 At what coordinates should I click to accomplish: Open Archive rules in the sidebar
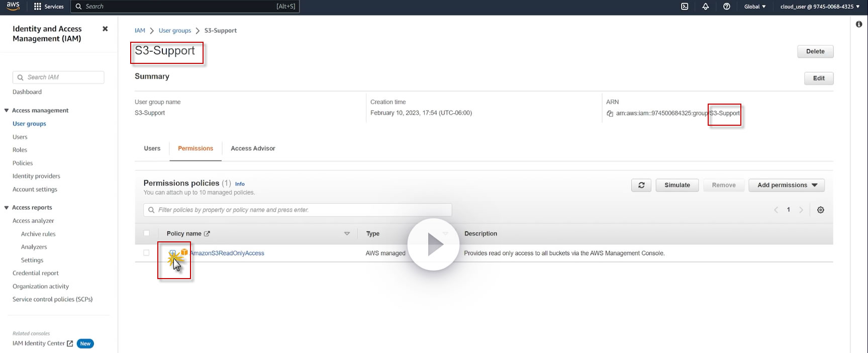click(38, 234)
